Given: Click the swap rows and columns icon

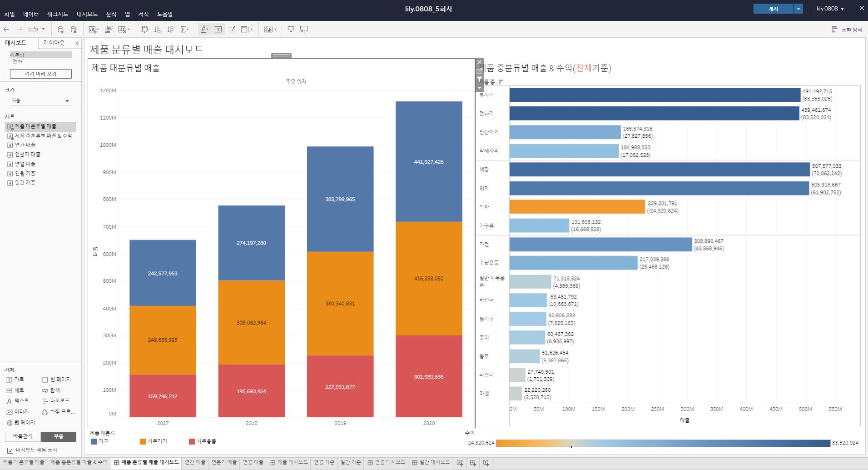Looking at the screenshot, I should [x=145, y=30].
